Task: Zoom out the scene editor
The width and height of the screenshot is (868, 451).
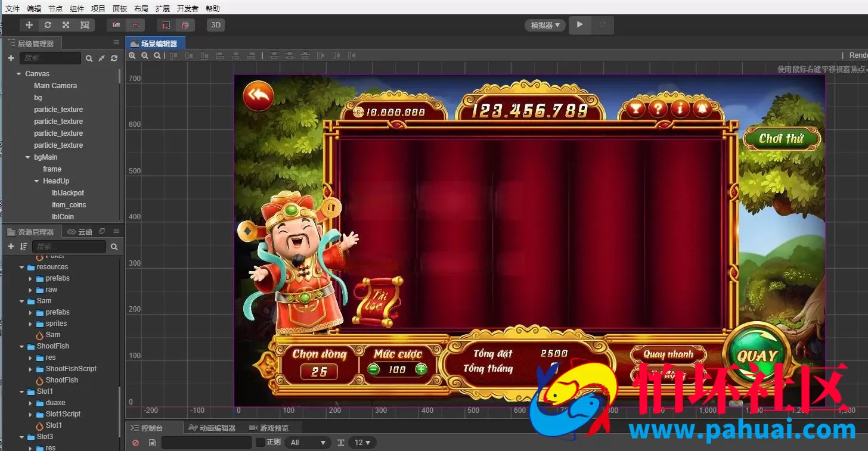Action: click(145, 55)
